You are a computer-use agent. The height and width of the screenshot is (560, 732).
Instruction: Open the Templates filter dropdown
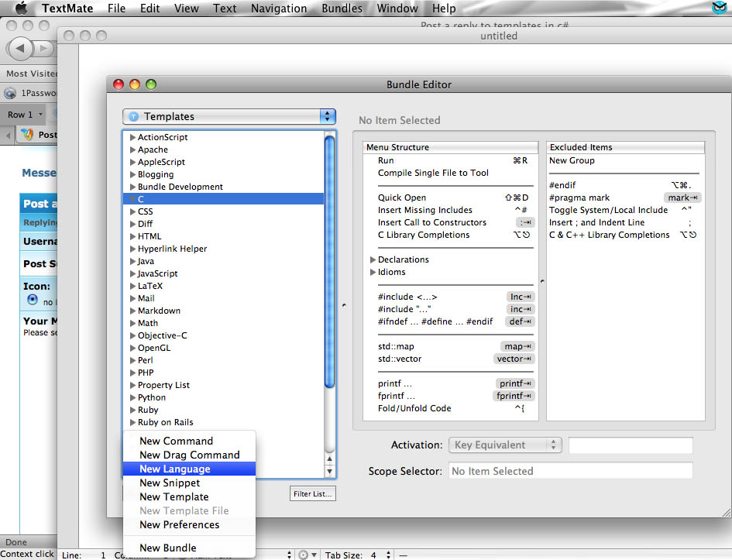229,116
